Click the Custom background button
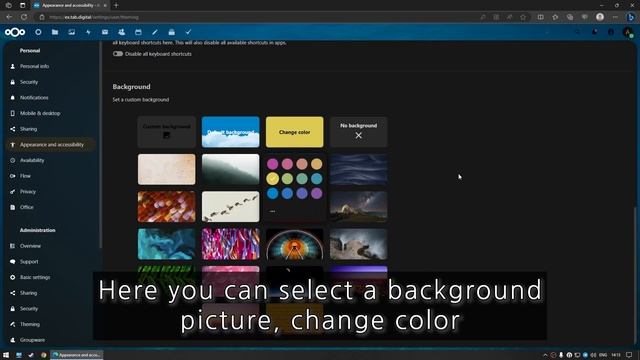Image resolution: width=640 pixels, height=360 pixels. coord(167,132)
